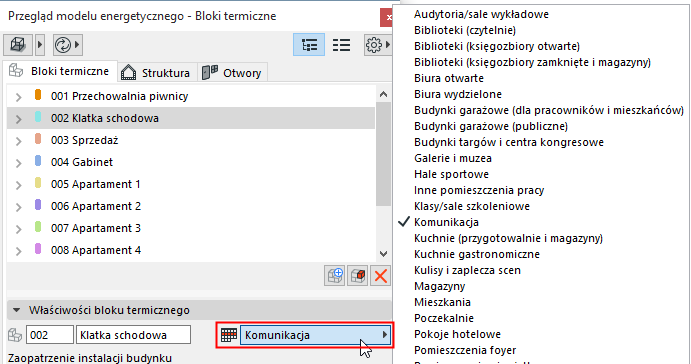This screenshot has height=364, width=691.
Task: Expand 006 Apartament 2 row
Action: [x=19, y=207]
